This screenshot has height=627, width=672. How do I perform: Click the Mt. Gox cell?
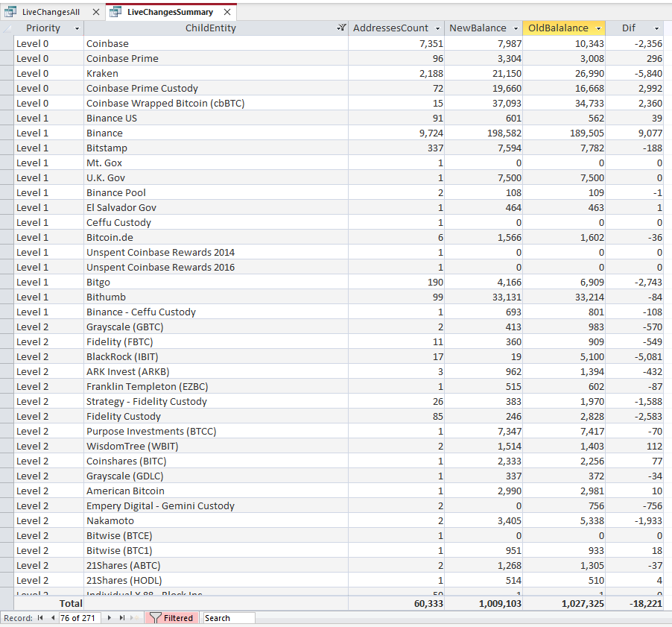pos(216,163)
